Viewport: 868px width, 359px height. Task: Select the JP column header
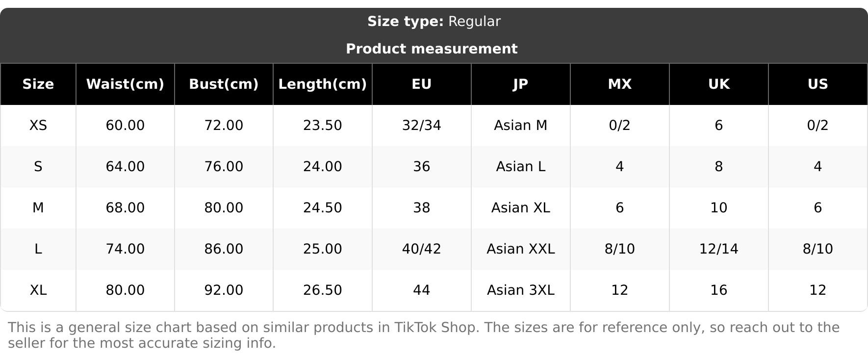point(520,84)
